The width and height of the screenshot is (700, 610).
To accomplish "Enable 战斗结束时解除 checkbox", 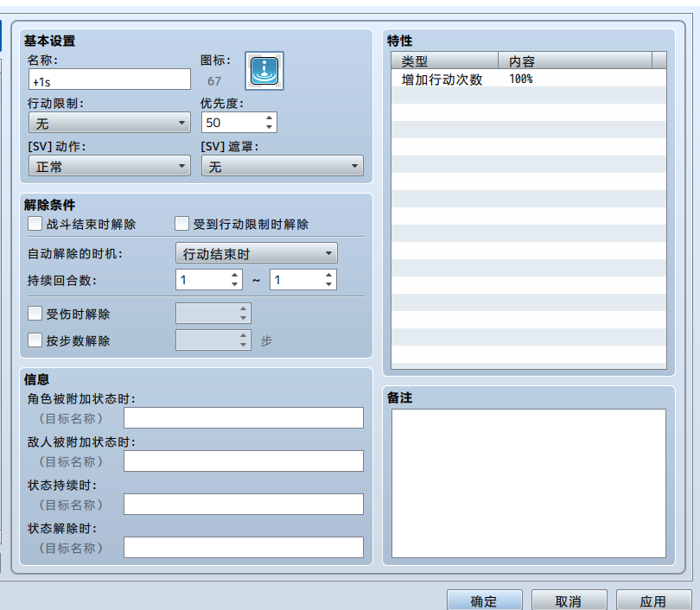I will (x=35, y=224).
